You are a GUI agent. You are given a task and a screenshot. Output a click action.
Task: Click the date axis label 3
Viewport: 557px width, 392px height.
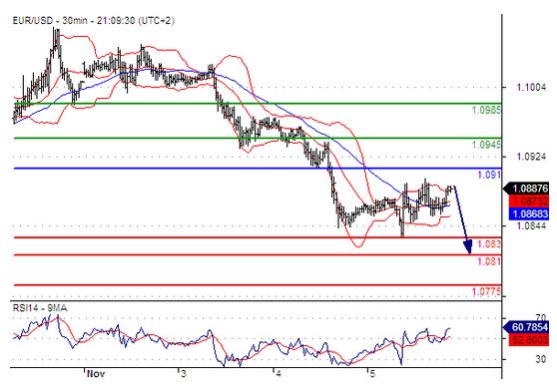[183, 374]
